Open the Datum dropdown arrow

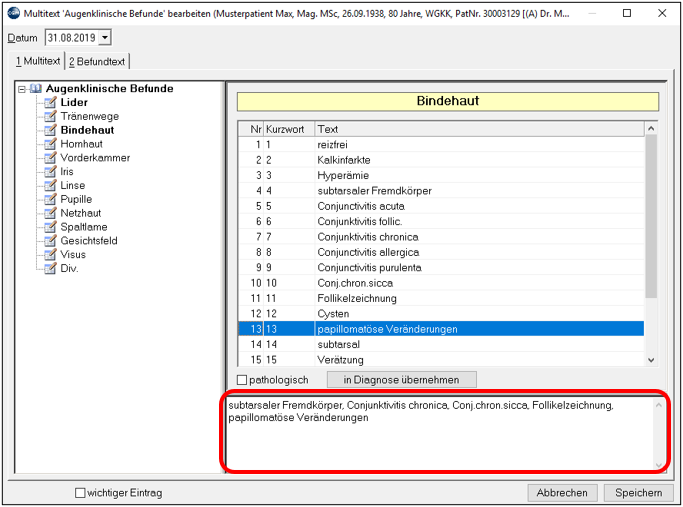click(105, 38)
